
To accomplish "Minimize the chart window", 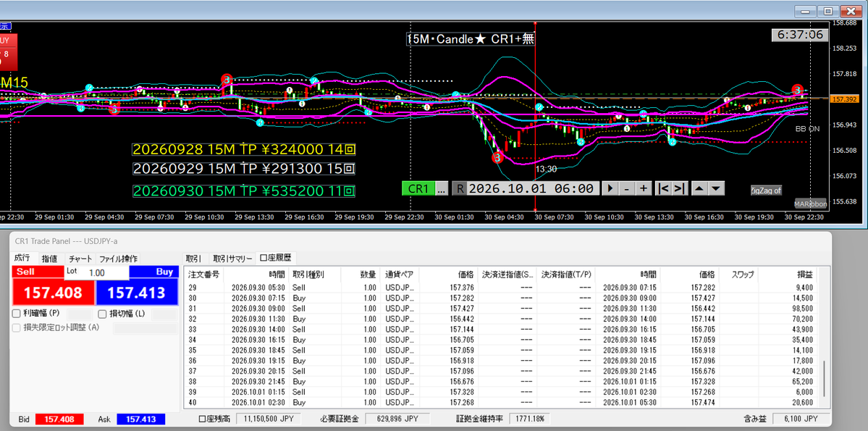I will click(x=806, y=11).
